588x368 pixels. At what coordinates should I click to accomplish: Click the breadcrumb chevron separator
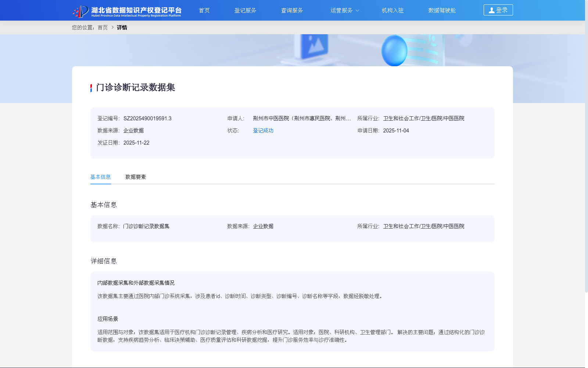(x=112, y=28)
